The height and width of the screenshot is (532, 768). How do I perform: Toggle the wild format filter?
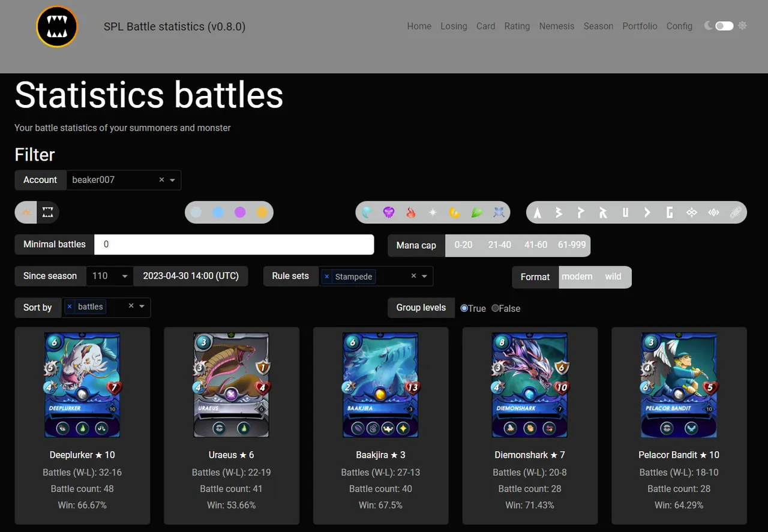coord(613,276)
